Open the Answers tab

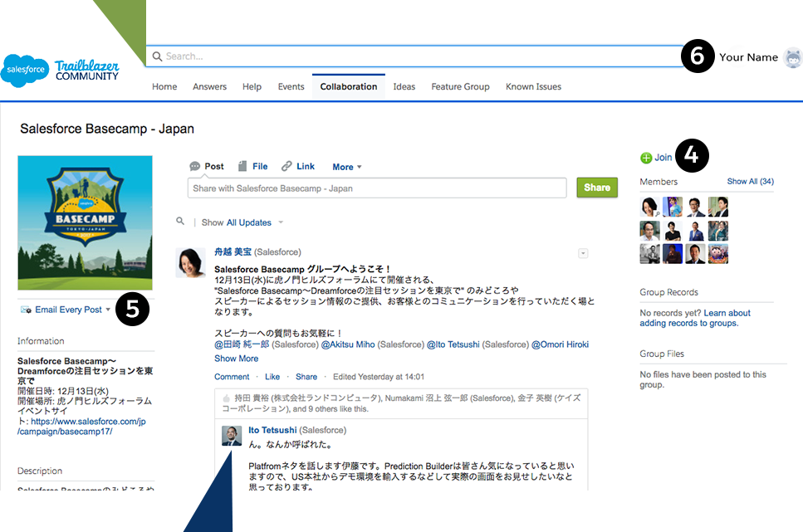[x=209, y=87]
